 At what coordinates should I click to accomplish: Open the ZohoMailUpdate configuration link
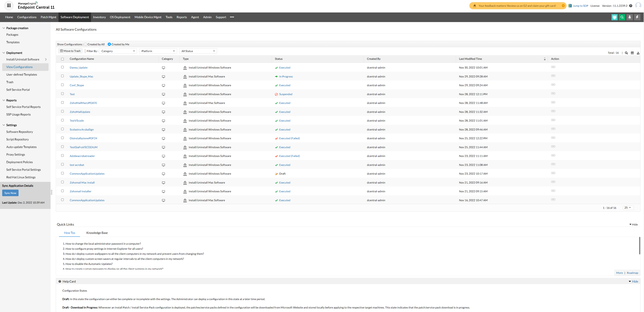(x=80, y=112)
